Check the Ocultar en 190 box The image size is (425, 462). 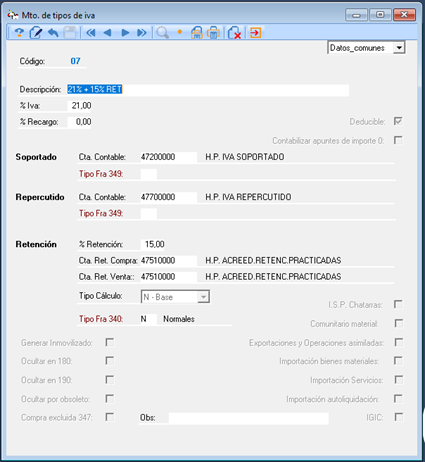click(x=110, y=379)
